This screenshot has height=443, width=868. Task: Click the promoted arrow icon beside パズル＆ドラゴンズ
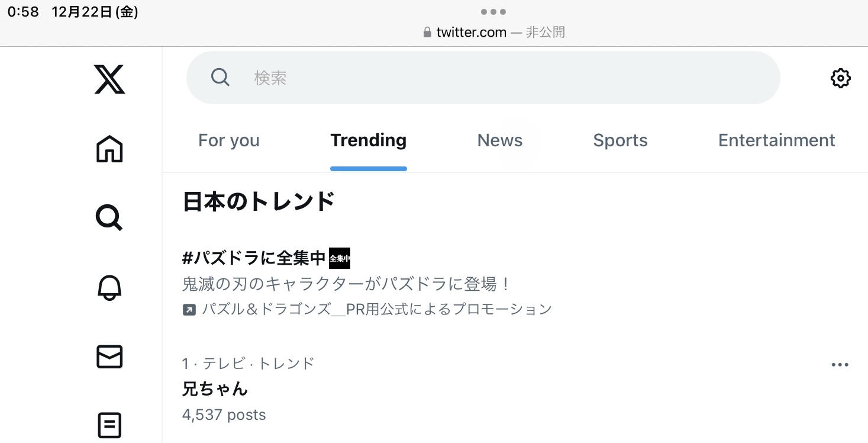(189, 309)
